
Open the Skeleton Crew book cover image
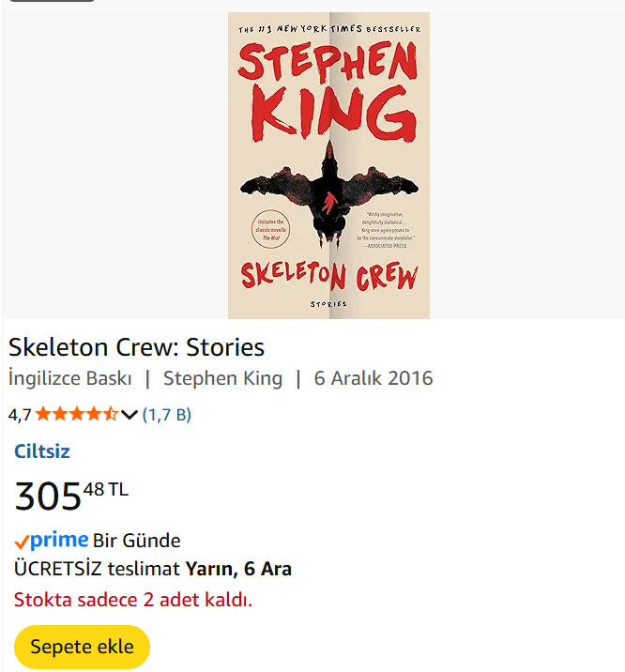pos(328,165)
